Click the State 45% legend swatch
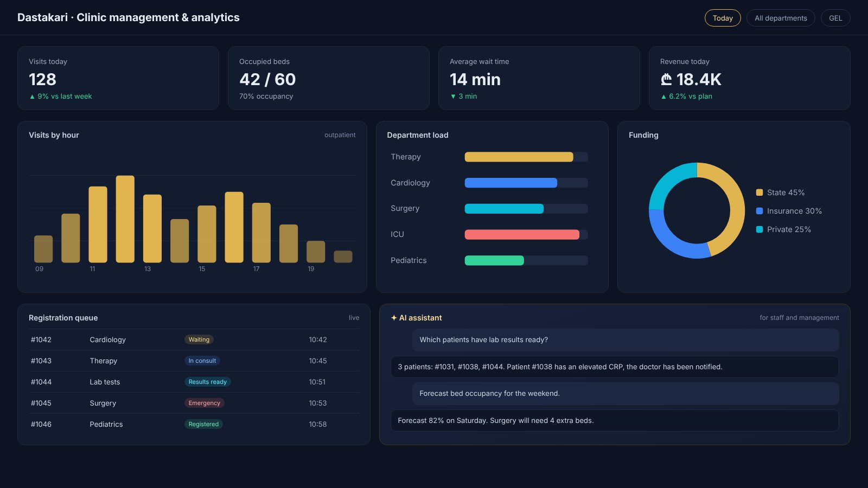This screenshot has width=868, height=488. pos(759,192)
